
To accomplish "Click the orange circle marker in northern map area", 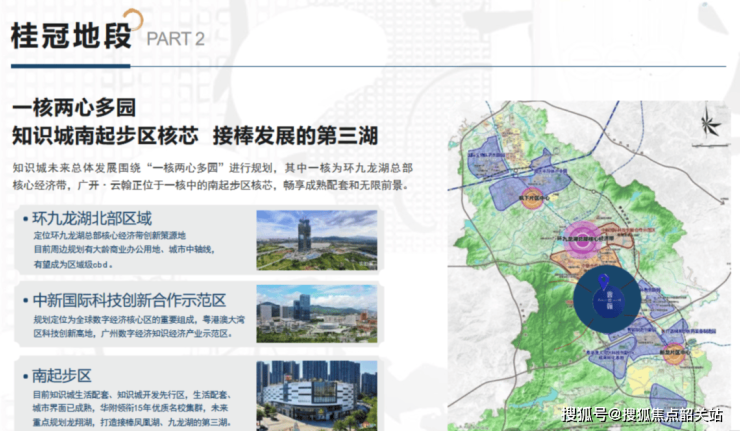I will [x=532, y=198].
